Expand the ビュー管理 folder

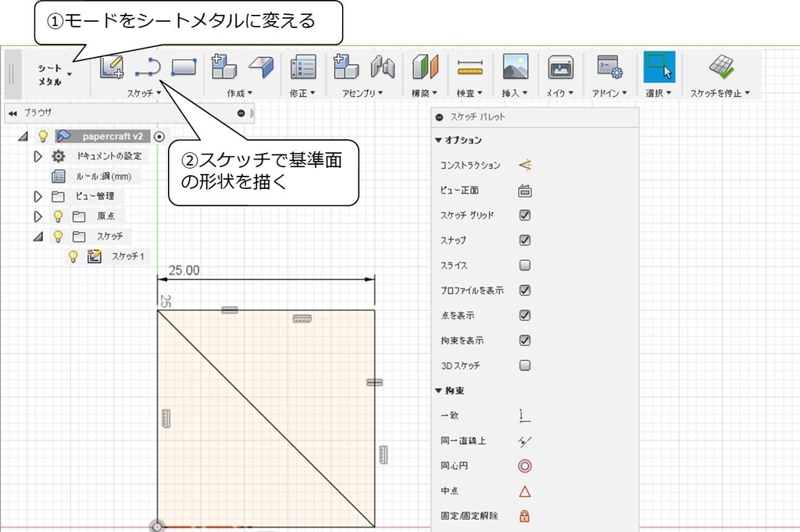[x=37, y=196]
